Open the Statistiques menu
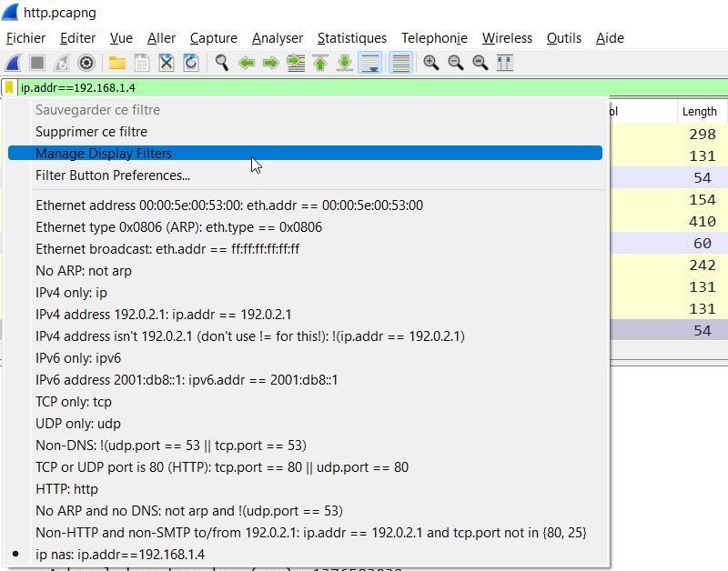Screen dimensions: 728x571 tap(351, 38)
